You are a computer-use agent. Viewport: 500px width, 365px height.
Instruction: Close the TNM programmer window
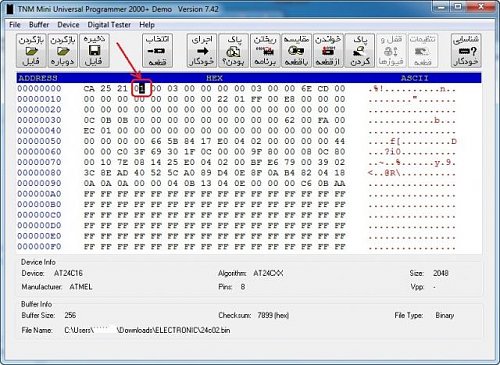tap(481, 7)
